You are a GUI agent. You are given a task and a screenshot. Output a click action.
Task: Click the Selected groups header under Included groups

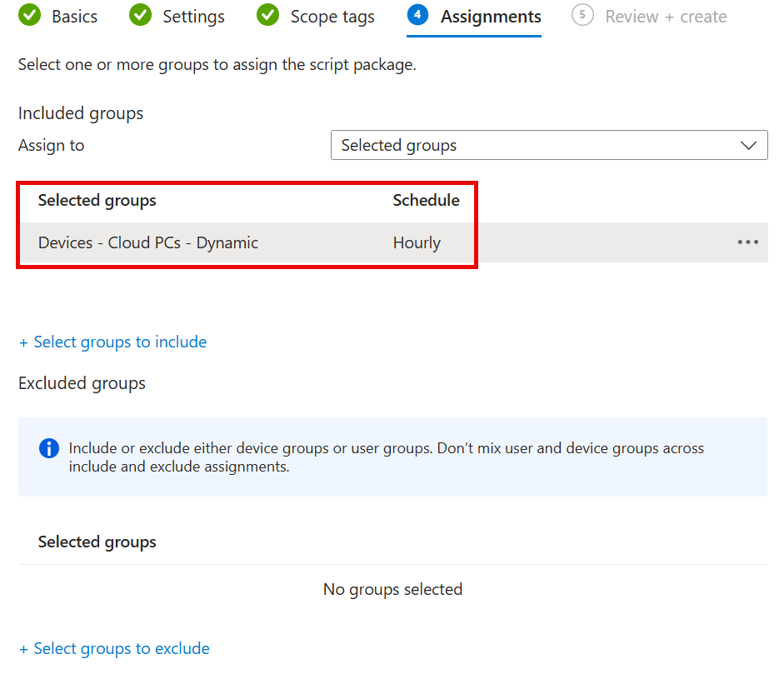click(97, 200)
